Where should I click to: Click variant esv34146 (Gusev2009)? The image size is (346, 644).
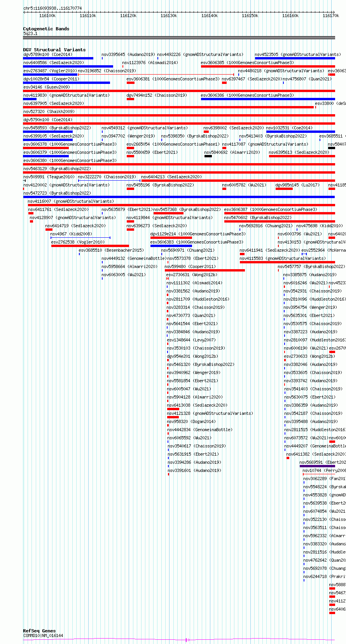point(47,87)
